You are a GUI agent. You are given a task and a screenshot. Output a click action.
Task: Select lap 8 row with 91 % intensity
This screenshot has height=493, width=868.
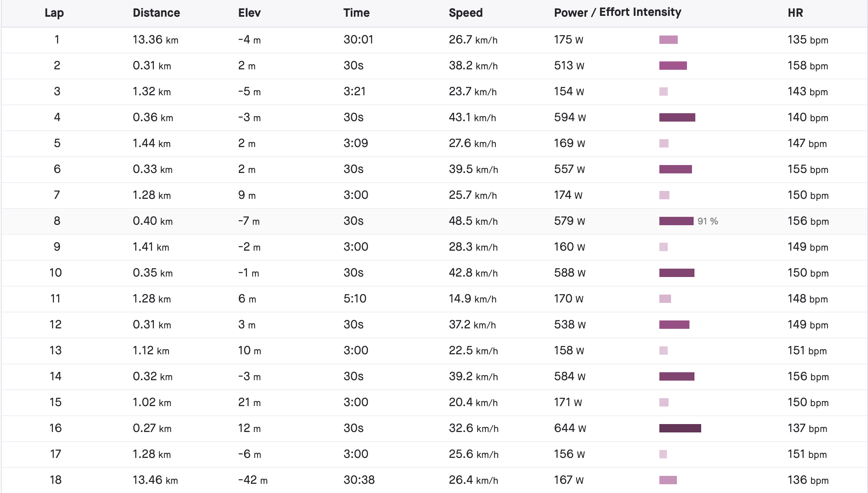[x=434, y=221]
